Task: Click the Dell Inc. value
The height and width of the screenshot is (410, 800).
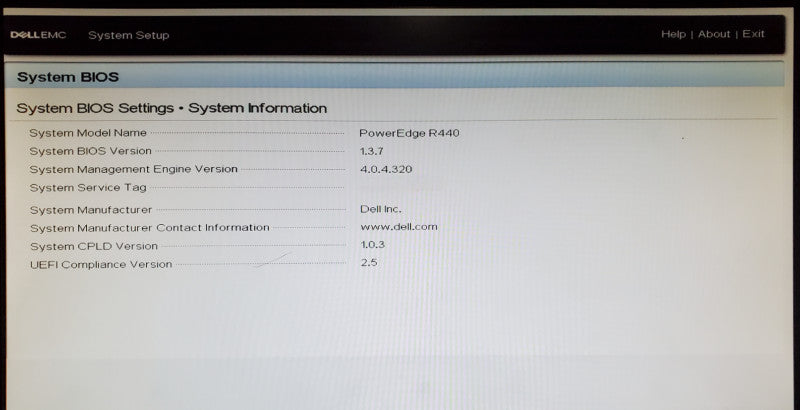Action: (x=381, y=209)
